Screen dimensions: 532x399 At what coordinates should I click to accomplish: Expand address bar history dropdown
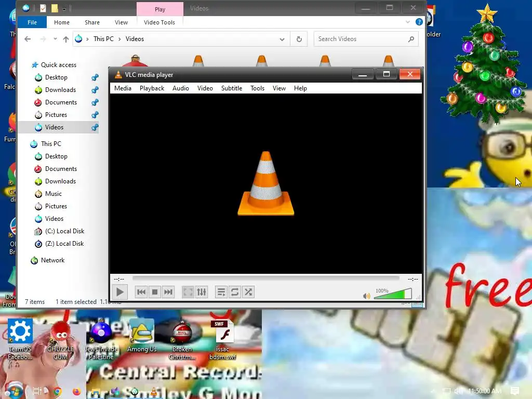[282, 39]
